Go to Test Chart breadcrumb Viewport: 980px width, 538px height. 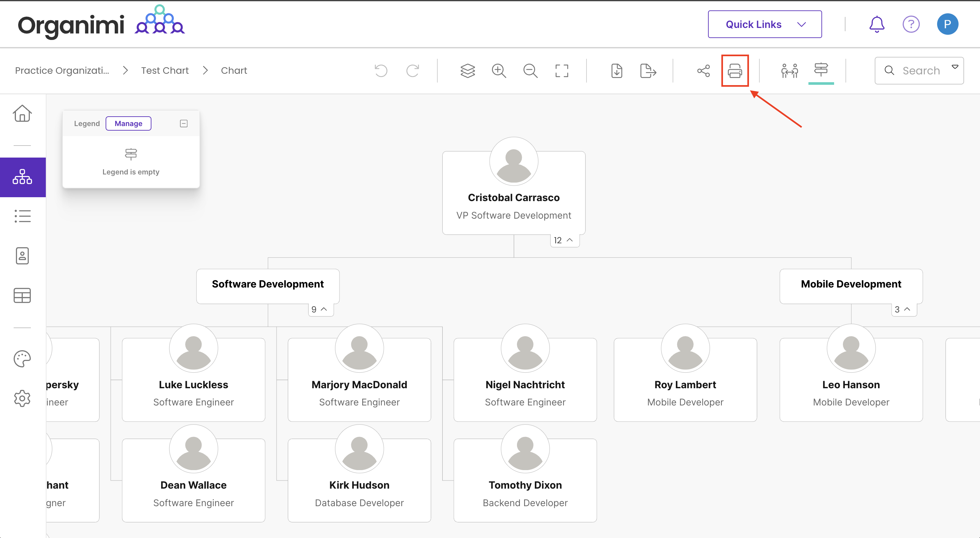pos(165,71)
